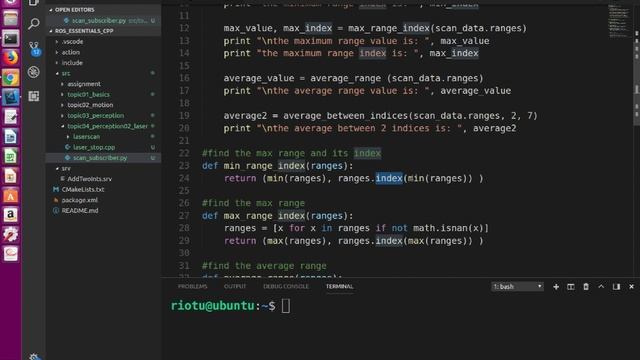Open laser_stop.cpp in the explorer
Viewport: 640px width, 360px height.
(93, 147)
